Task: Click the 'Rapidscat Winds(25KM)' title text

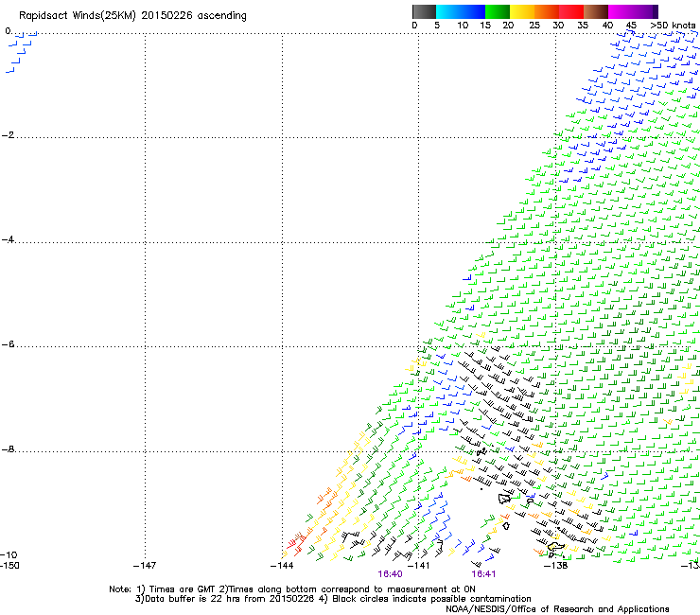Action: pyautogui.click(x=78, y=16)
